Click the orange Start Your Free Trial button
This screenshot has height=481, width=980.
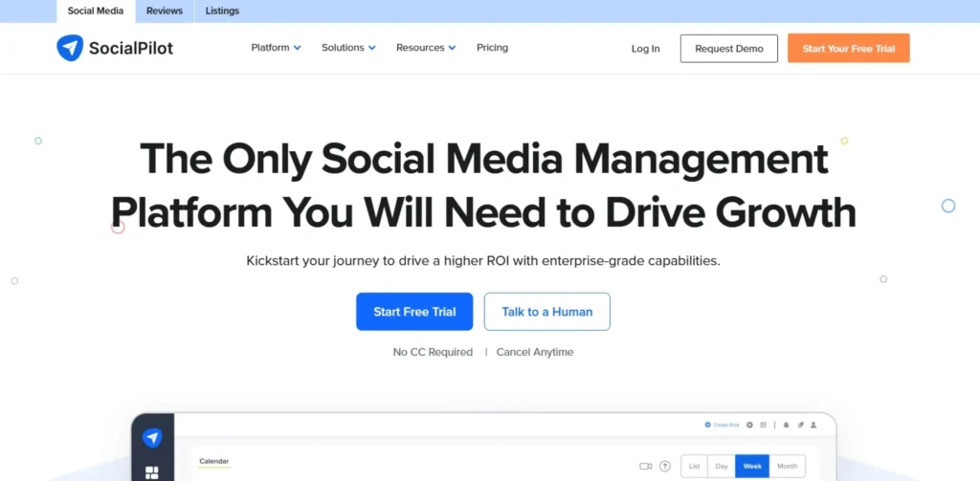(x=848, y=48)
